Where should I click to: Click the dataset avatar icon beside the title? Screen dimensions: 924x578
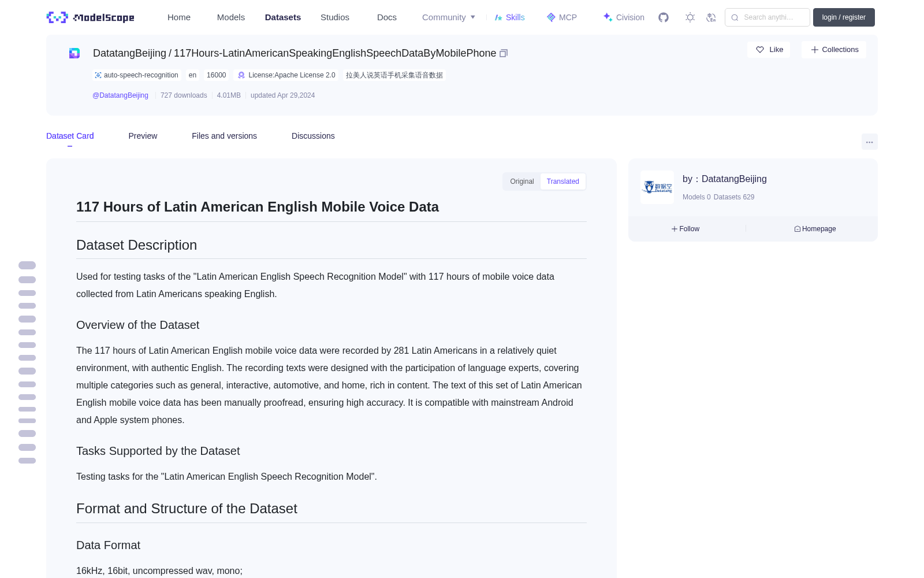point(74,53)
